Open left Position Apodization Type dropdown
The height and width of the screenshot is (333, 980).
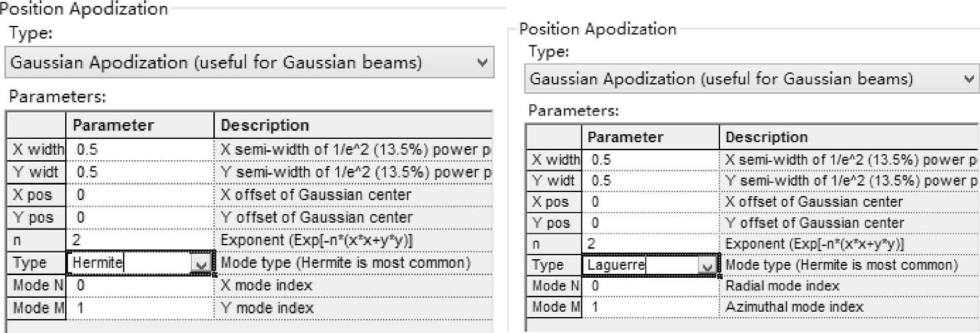pyautogui.click(x=251, y=63)
